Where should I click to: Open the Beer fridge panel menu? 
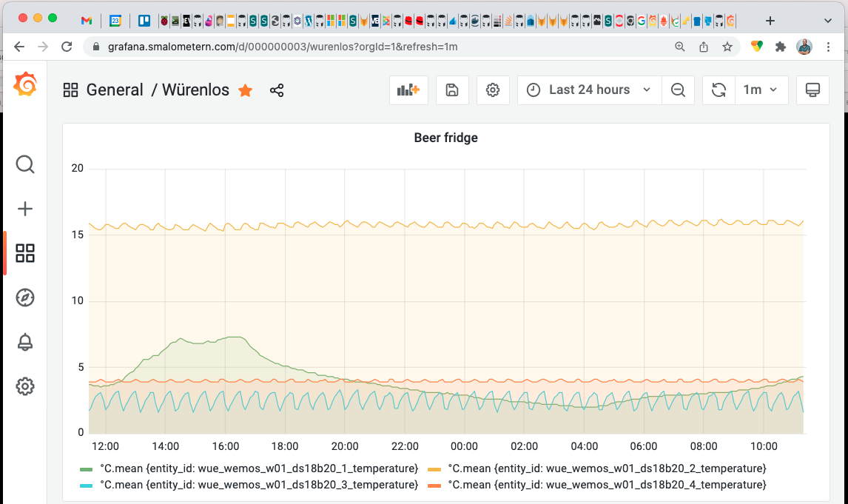pyautogui.click(x=445, y=138)
